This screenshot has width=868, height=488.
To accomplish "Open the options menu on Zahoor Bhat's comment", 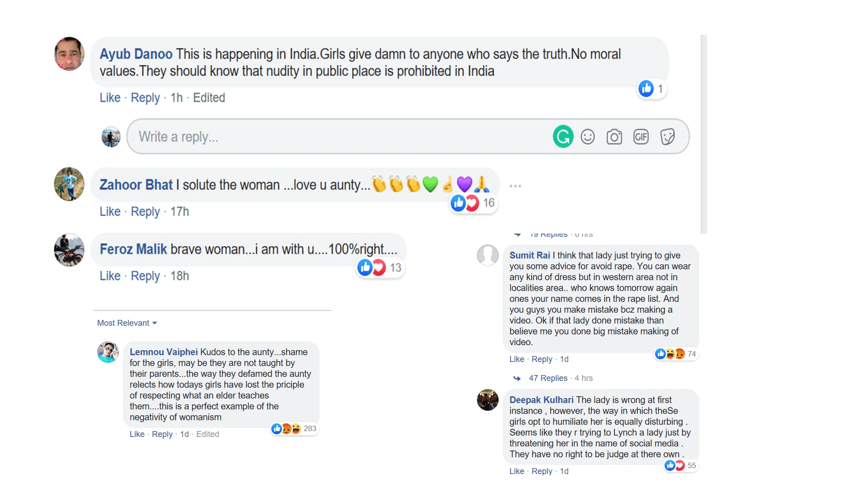I will (515, 185).
